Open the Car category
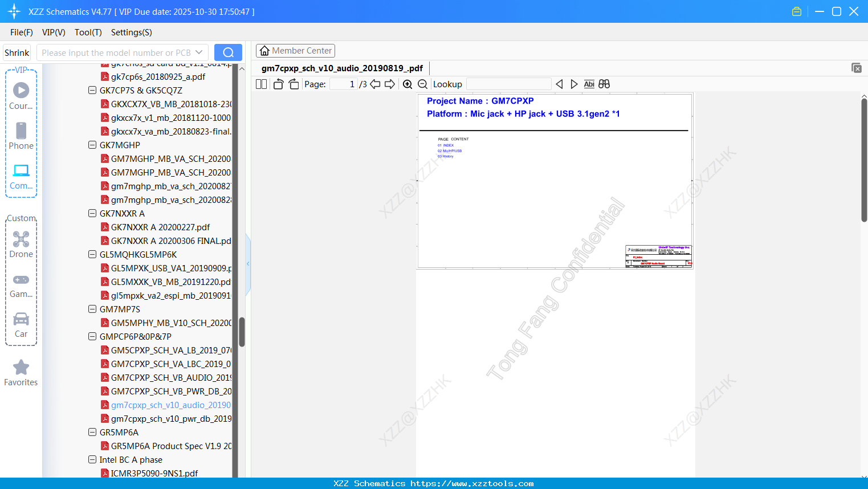 21,325
